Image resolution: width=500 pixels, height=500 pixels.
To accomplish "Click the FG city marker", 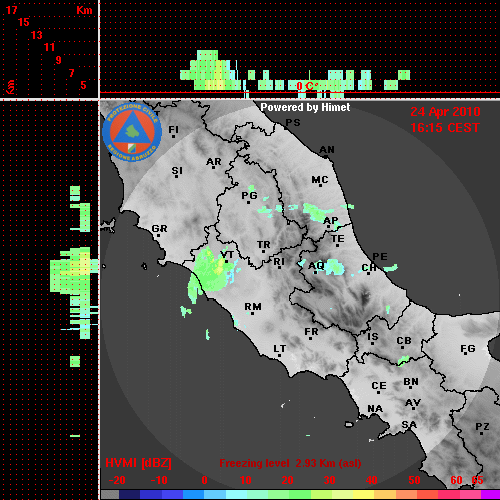I will 467,350.
